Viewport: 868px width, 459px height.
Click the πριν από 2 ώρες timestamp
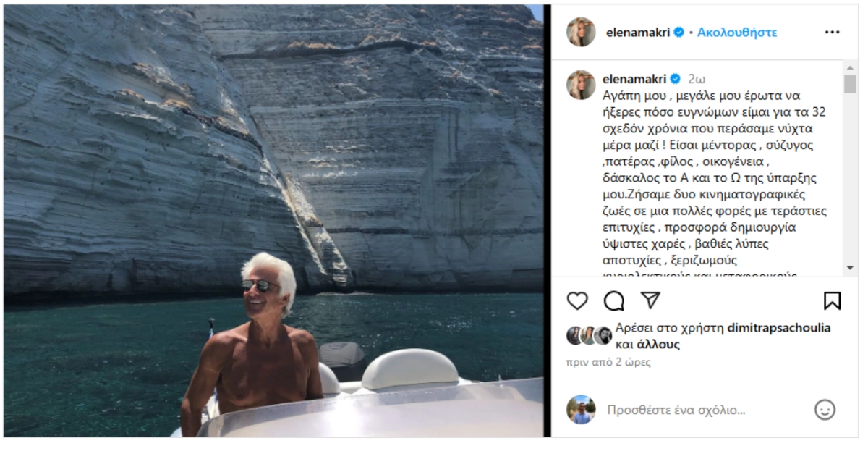[x=608, y=362]
